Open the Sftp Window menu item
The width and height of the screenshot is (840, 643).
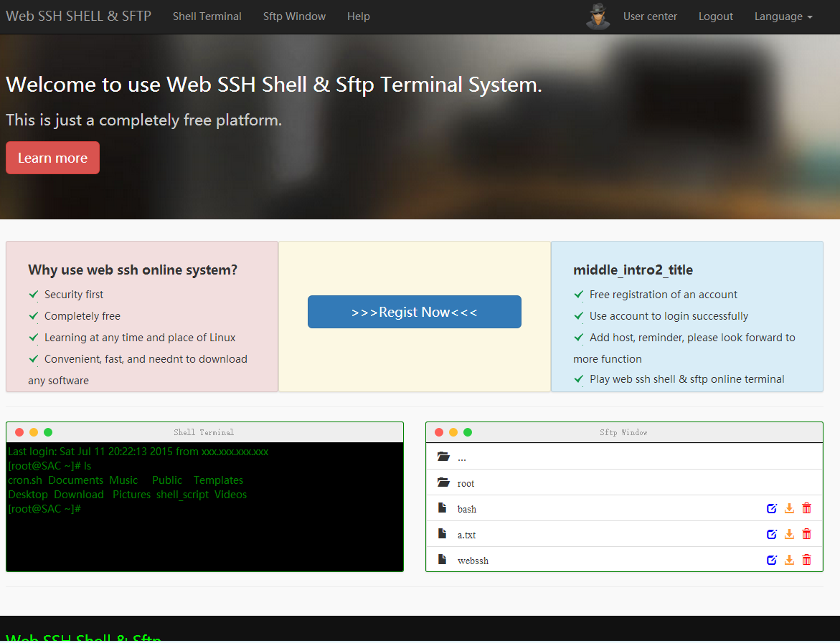[x=294, y=16]
